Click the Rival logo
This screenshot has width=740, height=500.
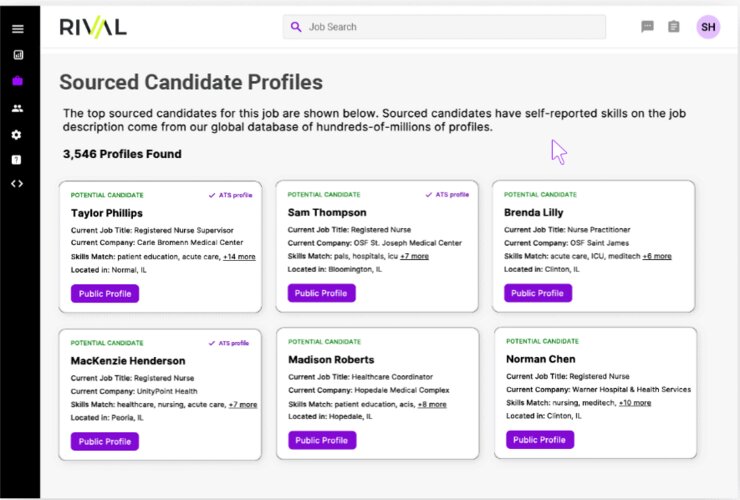click(x=93, y=27)
